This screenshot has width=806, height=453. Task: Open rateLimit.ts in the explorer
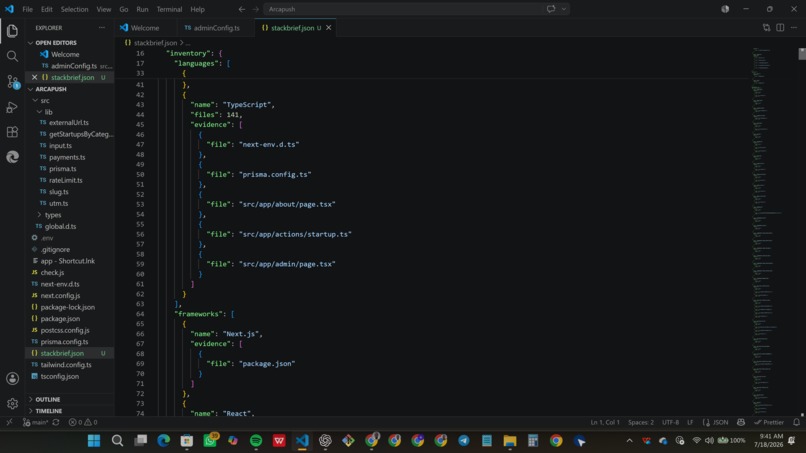(x=65, y=180)
